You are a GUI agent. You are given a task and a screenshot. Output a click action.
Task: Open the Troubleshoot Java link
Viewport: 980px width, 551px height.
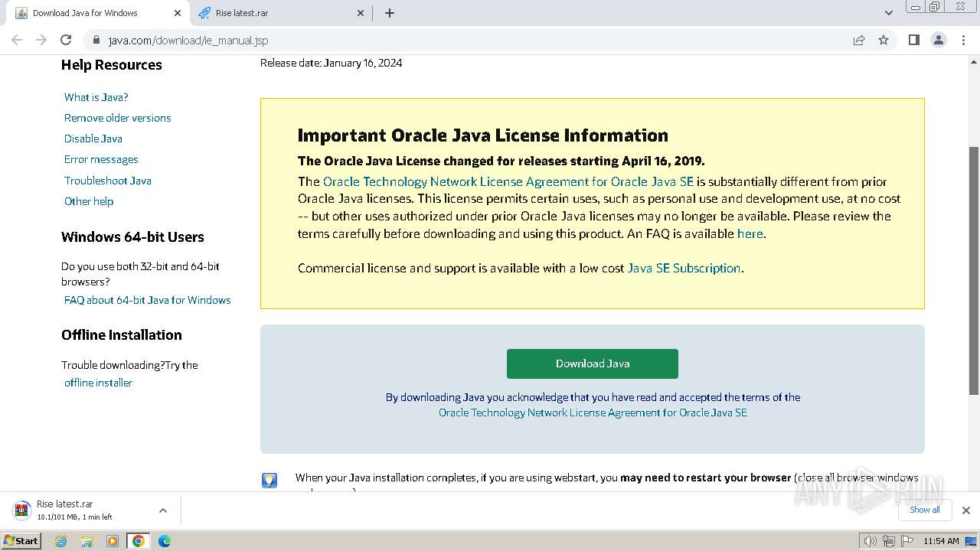click(x=108, y=181)
